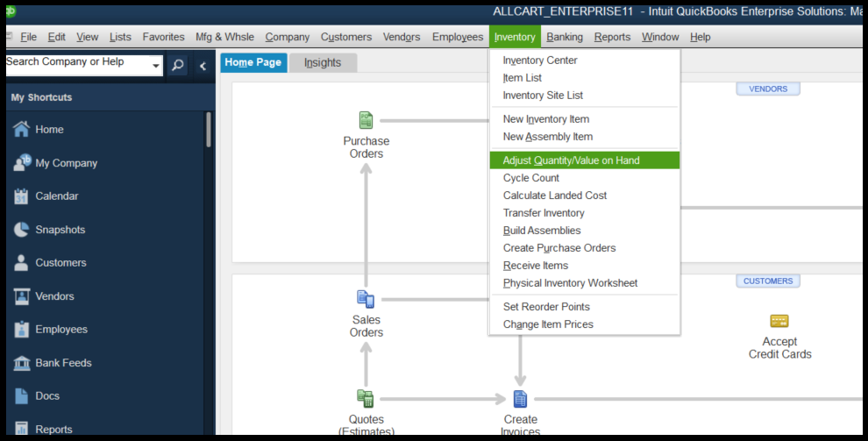The height and width of the screenshot is (441, 868).
Task: Open Calendar from My Shortcuts
Action: pyautogui.click(x=56, y=196)
